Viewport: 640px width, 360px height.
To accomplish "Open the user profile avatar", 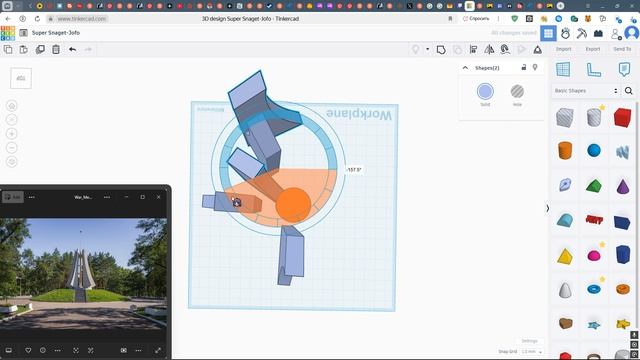I will coord(632,33).
